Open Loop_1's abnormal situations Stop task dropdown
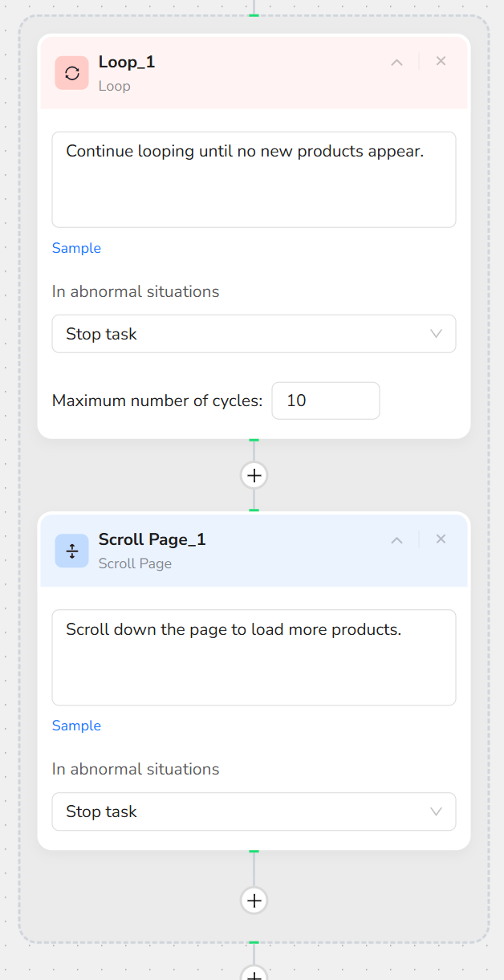Image resolution: width=504 pixels, height=980 pixels. 254,334
